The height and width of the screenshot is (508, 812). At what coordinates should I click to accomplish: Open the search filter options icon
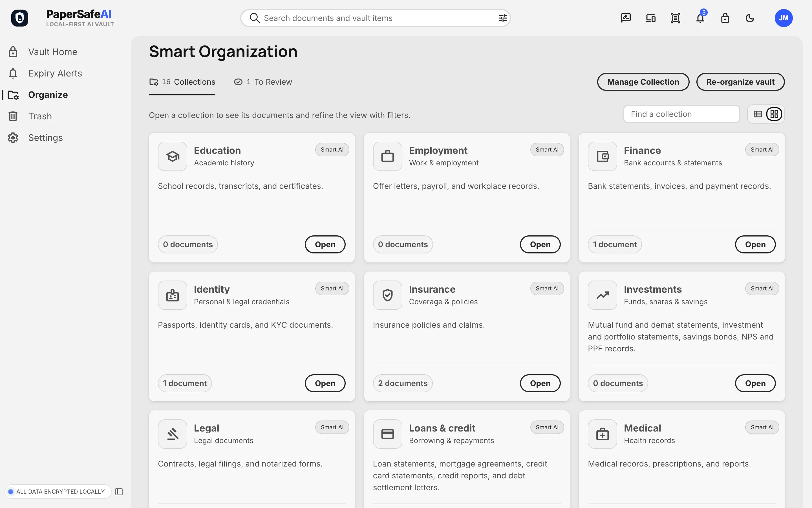(503, 18)
